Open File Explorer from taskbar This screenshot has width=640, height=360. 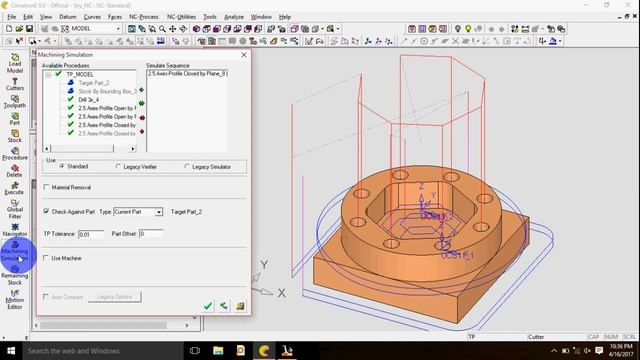click(218, 351)
